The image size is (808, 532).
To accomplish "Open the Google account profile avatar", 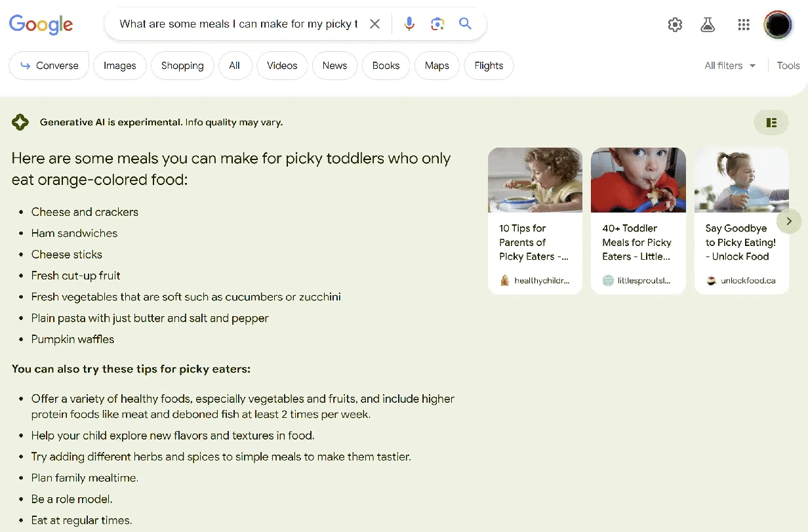I will pyautogui.click(x=778, y=25).
